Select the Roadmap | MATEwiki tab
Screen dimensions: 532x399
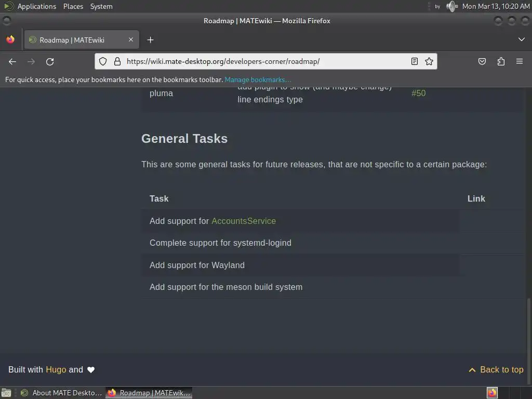(82, 39)
